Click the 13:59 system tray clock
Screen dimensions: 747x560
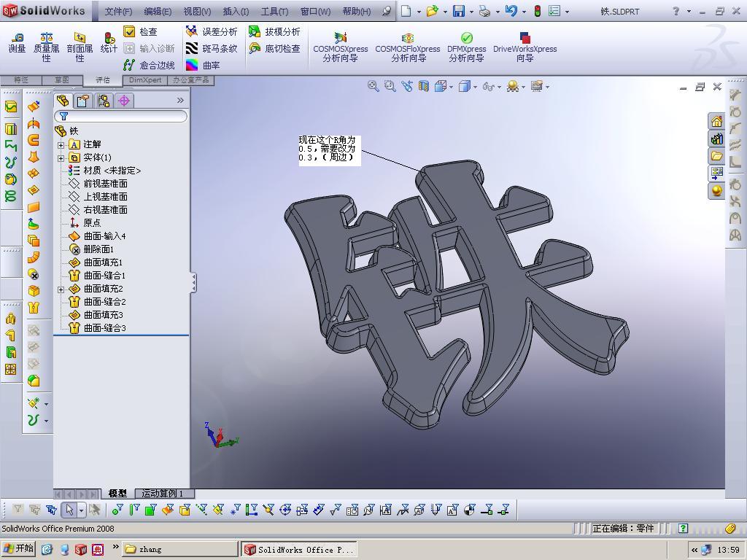coord(728,550)
